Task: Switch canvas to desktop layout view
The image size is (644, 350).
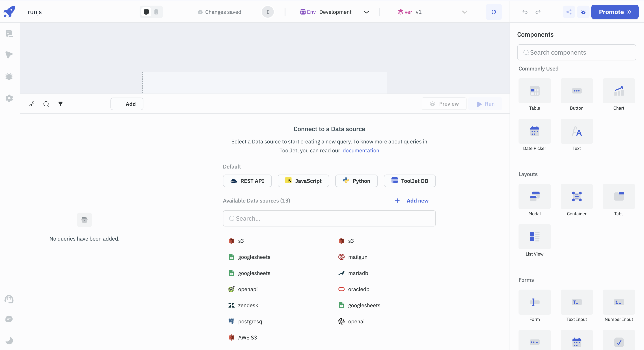Action: coord(146,12)
